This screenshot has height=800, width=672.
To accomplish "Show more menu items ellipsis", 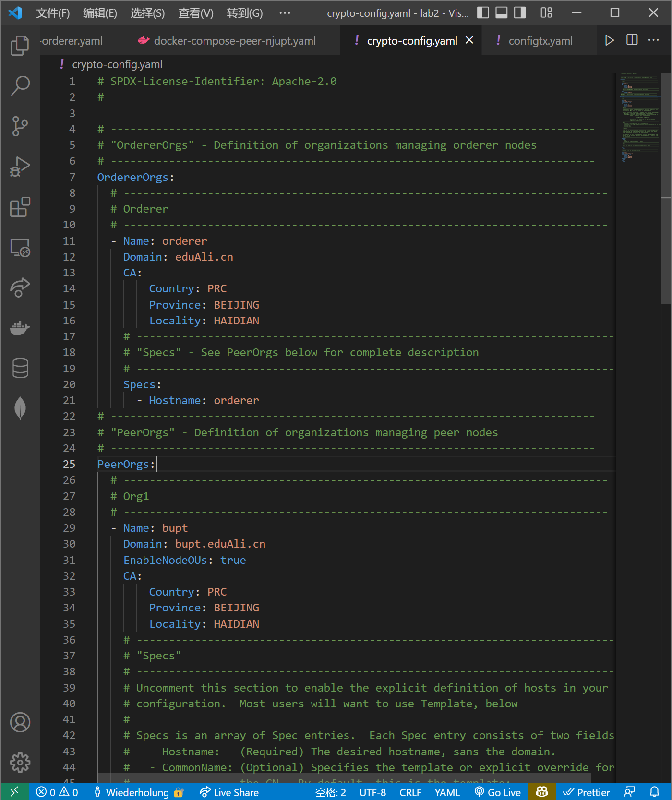I will (285, 13).
